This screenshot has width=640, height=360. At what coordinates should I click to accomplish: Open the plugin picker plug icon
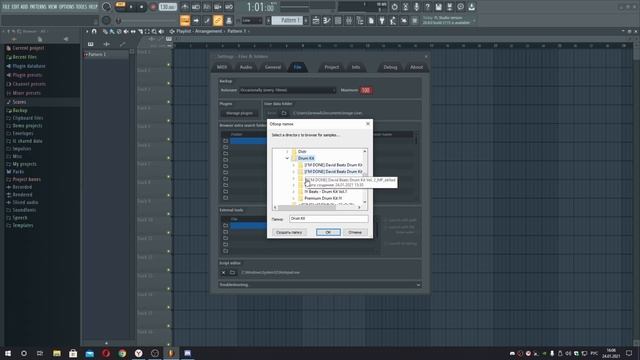[x=382, y=20]
